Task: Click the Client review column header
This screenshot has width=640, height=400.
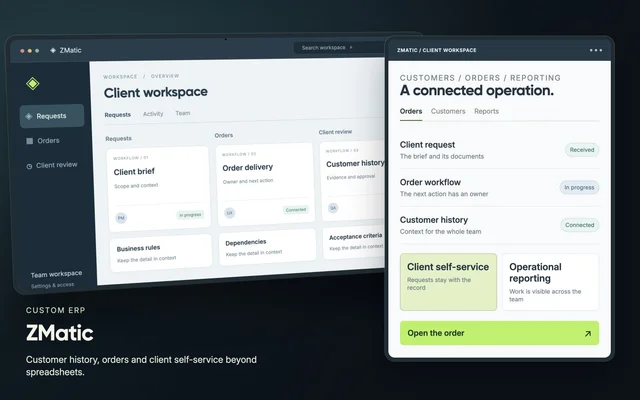Action: [335, 132]
